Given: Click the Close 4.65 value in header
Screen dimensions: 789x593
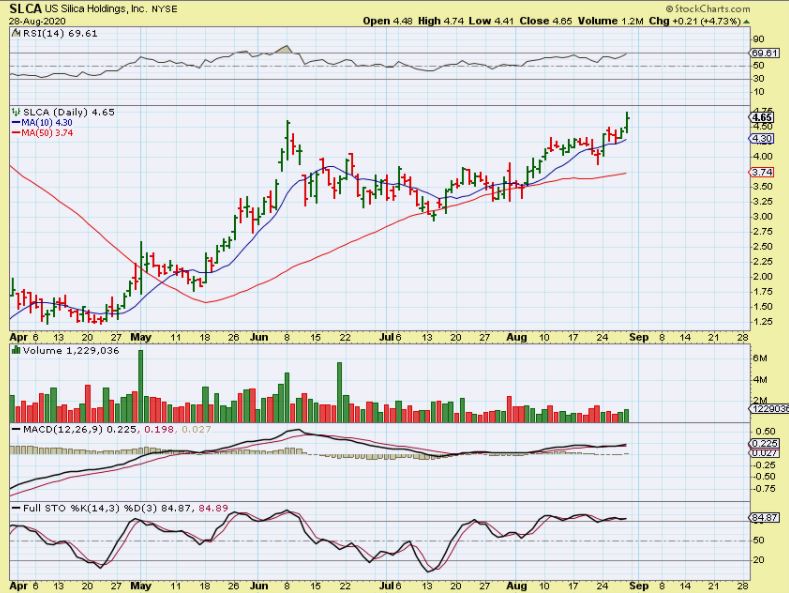Looking at the screenshot, I should (545, 21).
